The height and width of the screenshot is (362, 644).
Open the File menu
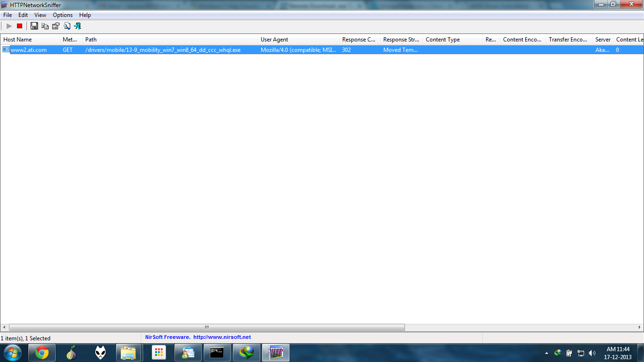(x=8, y=15)
